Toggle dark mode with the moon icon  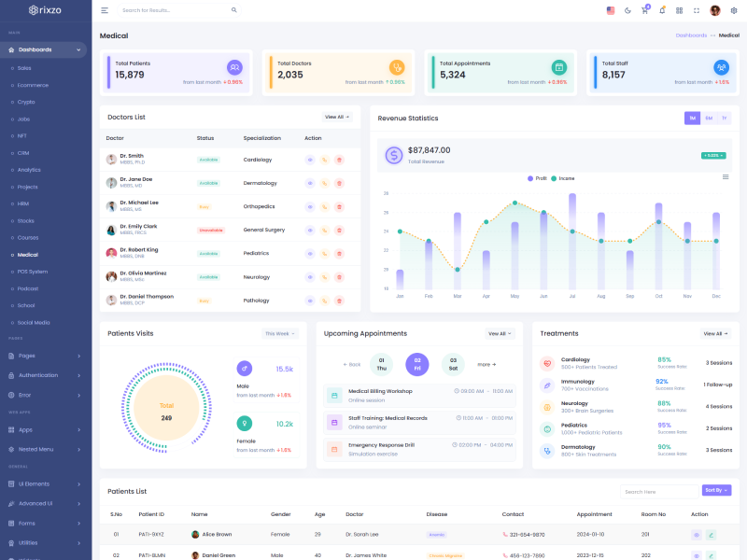tap(627, 10)
